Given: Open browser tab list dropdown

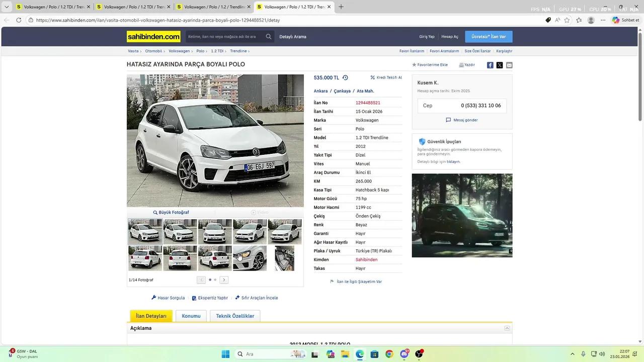Looking at the screenshot, I should [x=7, y=7].
